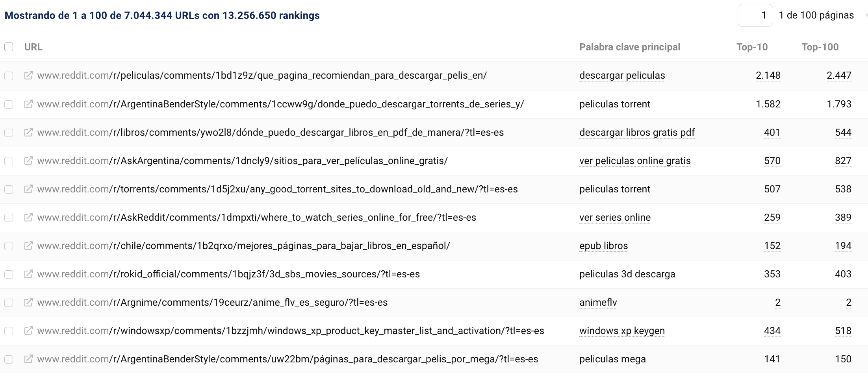This screenshot has height=373, width=868.
Task: Click the page number input field
Action: pyautogui.click(x=755, y=15)
